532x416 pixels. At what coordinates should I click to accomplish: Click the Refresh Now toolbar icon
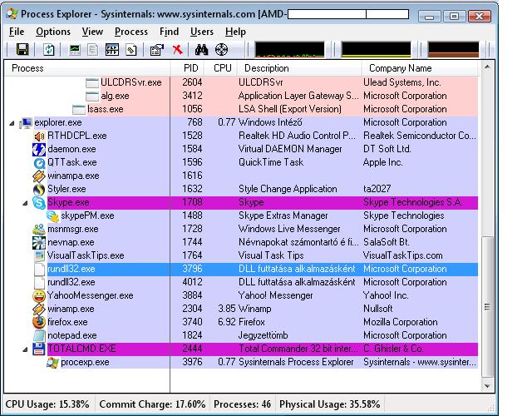(x=49, y=50)
